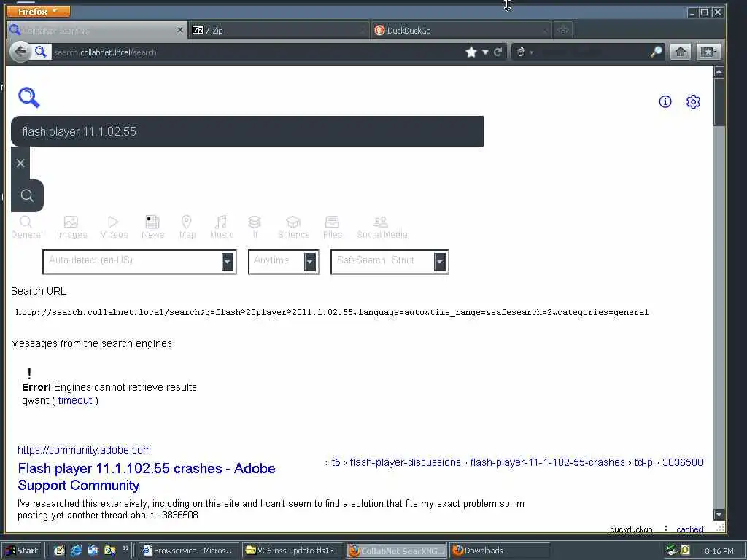Open the preferences gear icon
Screen dimensions: 747x560
693,101
